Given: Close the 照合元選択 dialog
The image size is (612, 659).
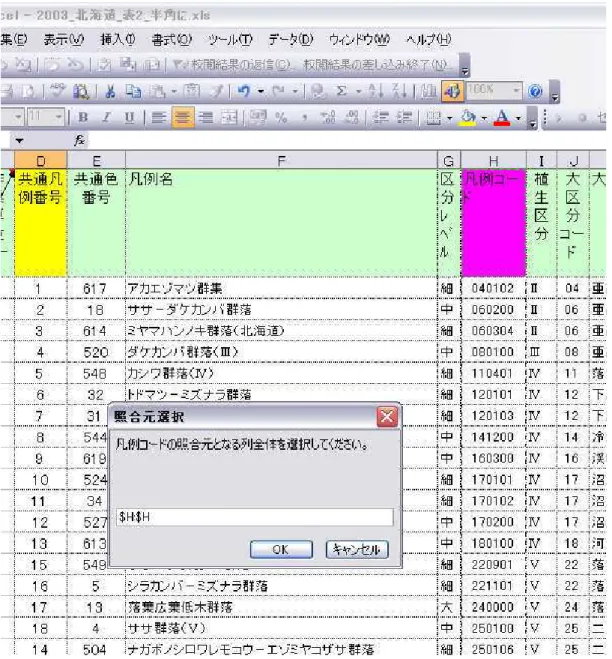Looking at the screenshot, I should click(387, 417).
